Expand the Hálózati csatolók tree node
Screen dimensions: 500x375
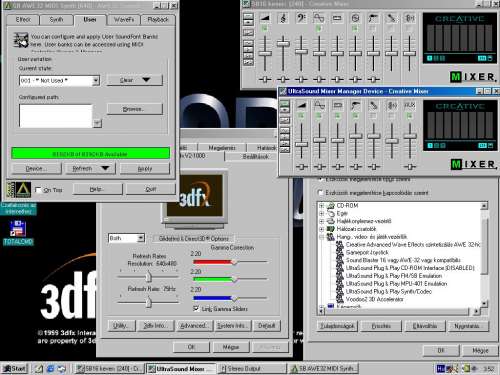[x=321, y=229]
